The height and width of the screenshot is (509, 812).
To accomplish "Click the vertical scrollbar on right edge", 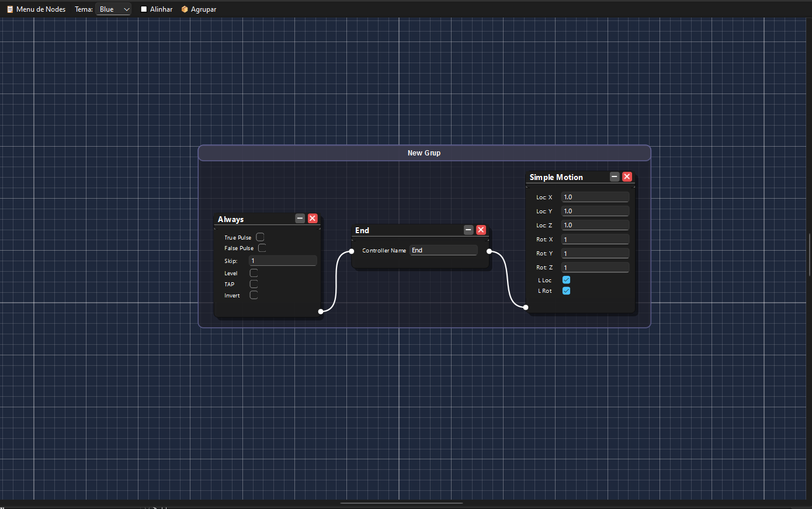I will (810, 254).
